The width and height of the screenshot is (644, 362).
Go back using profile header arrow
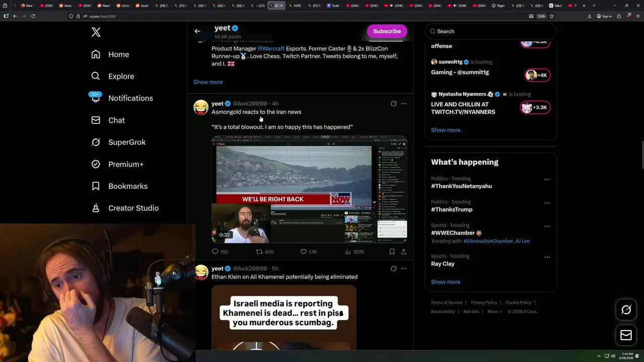click(197, 31)
